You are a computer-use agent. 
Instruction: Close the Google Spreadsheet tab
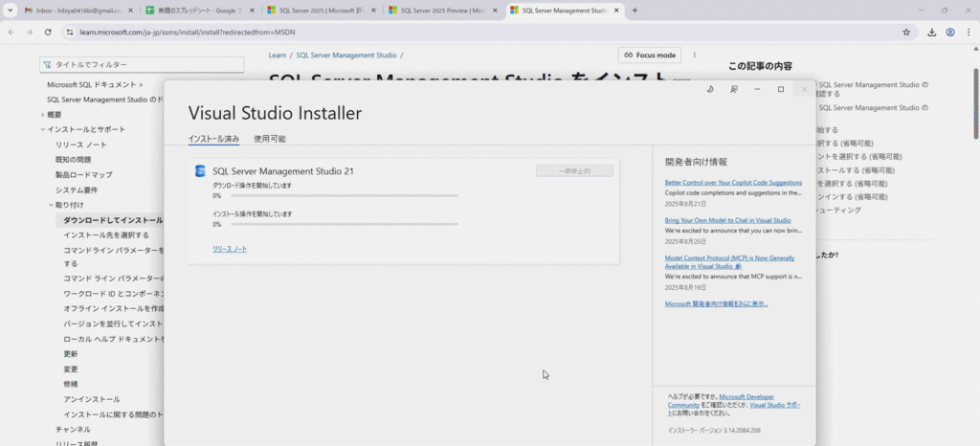tap(253, 11)
